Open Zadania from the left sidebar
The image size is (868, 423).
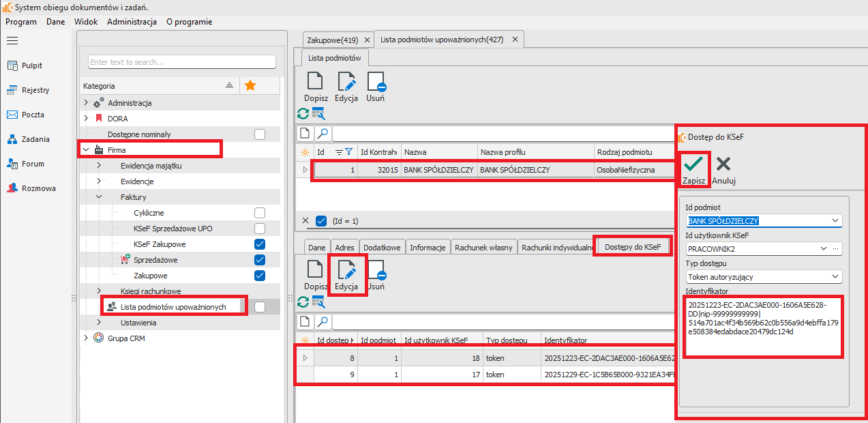pyautogui.click(x=35, y=139)
